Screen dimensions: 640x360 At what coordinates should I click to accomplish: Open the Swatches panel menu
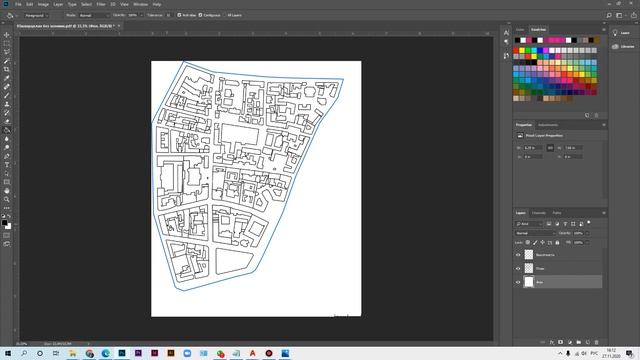click(x=604, y=29)
